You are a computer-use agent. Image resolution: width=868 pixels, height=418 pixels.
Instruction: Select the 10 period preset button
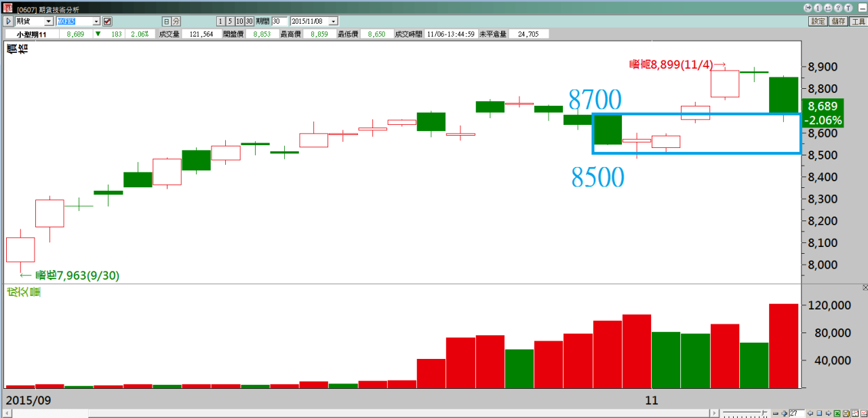[x=240, y=22]
